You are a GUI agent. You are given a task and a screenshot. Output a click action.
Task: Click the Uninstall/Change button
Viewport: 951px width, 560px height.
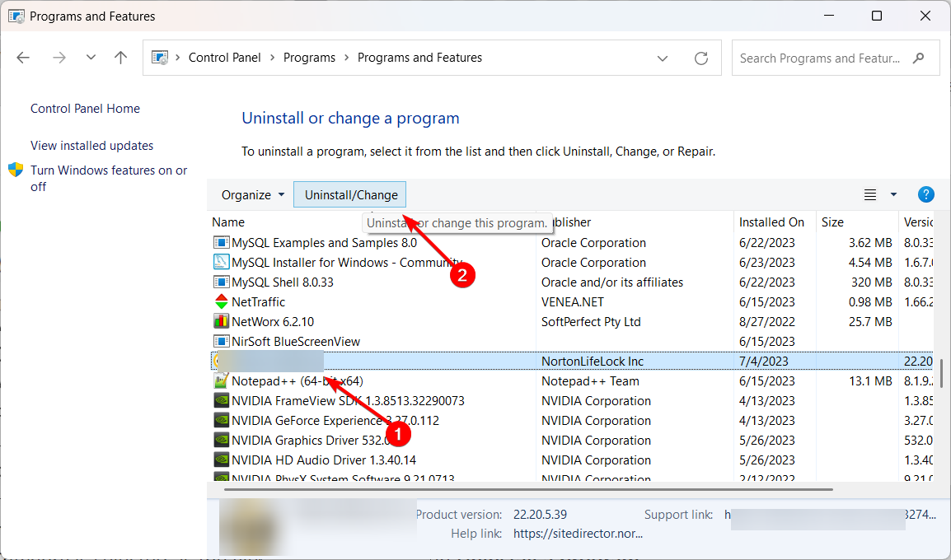pyautogui.click(x=350, y=194)
